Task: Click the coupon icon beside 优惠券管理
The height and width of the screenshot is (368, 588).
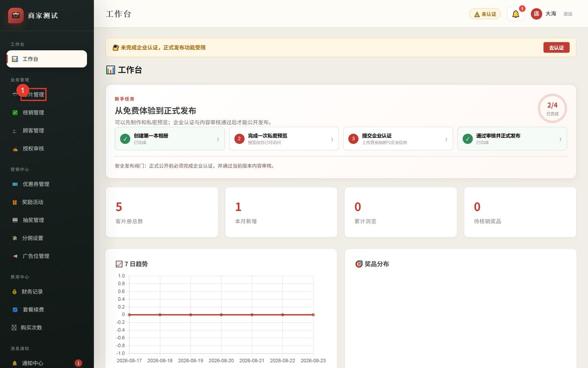Action: click(15, 184)
